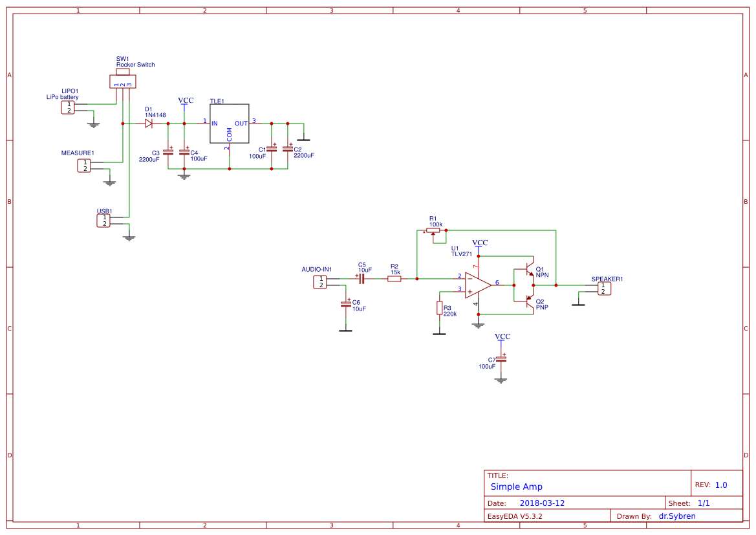
Task: Click the '15k' value of R2
Action: (x=395, y=272)
